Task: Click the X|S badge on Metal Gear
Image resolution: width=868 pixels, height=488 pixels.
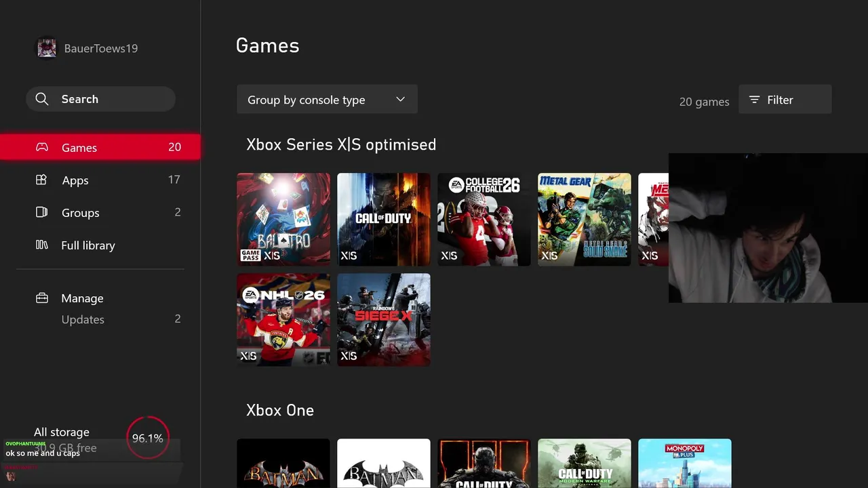Action: (549, 256)
